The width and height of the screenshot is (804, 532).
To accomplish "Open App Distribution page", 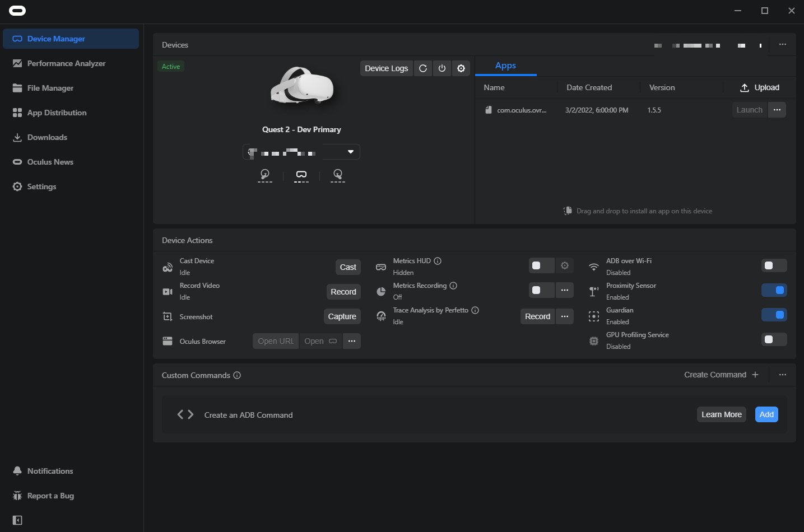I will pyautogui.click(x=71, y=113).
